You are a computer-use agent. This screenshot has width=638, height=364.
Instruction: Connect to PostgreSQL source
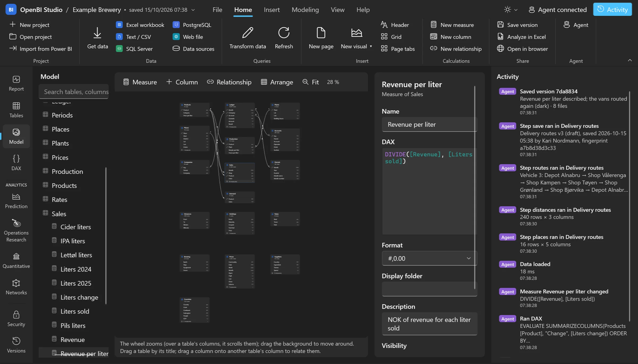coord(192,25)
